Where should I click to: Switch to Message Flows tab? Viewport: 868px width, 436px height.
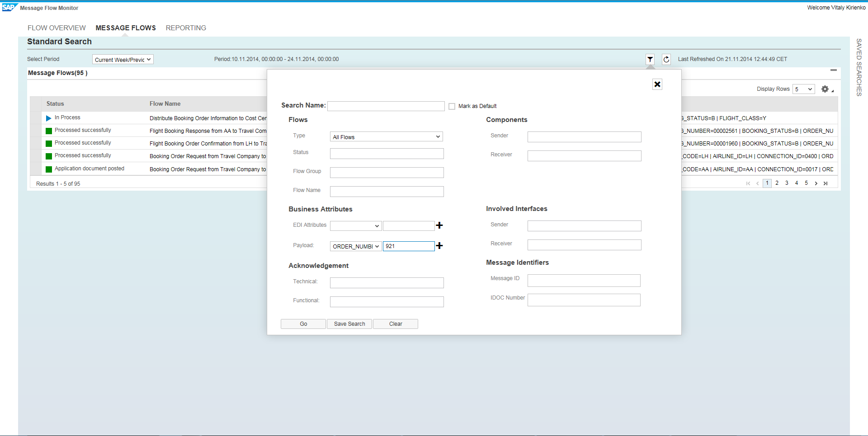tap(126, 28)
